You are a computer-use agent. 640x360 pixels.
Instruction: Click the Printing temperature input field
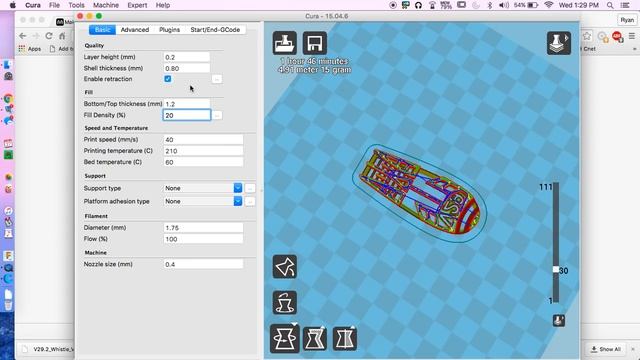[x=203, y=151]
